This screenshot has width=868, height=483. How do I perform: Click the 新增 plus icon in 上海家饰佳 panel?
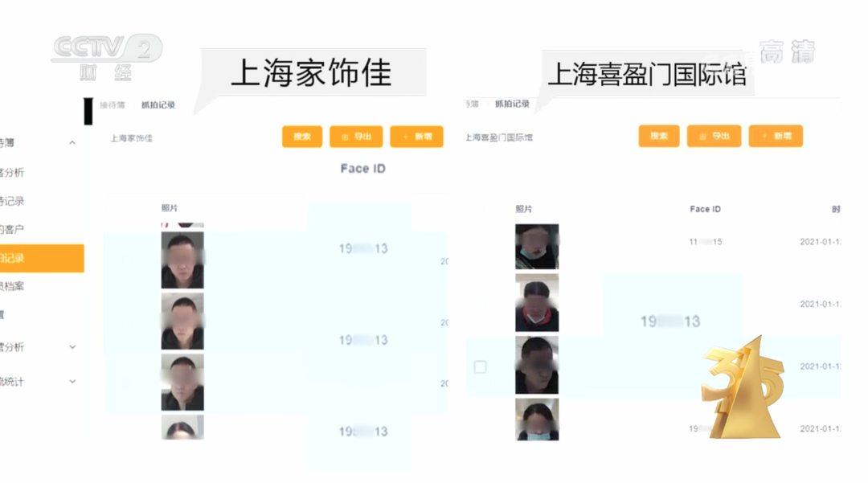(x=405, y=137)
